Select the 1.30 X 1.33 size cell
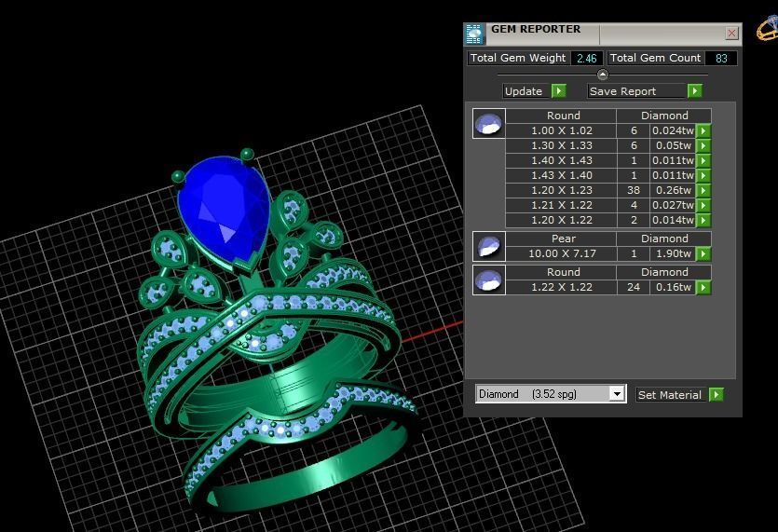Screen dimensions: 778x532 pyautogui.click(x=561, y=145)
